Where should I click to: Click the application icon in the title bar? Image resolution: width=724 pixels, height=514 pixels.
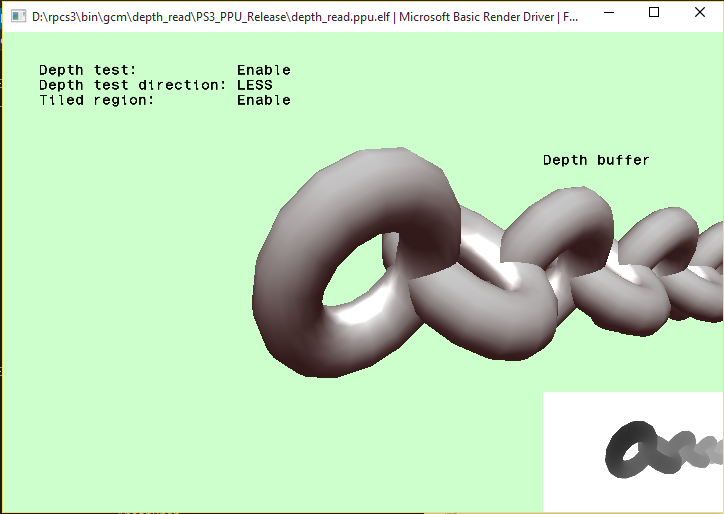(x=17, y=15)
